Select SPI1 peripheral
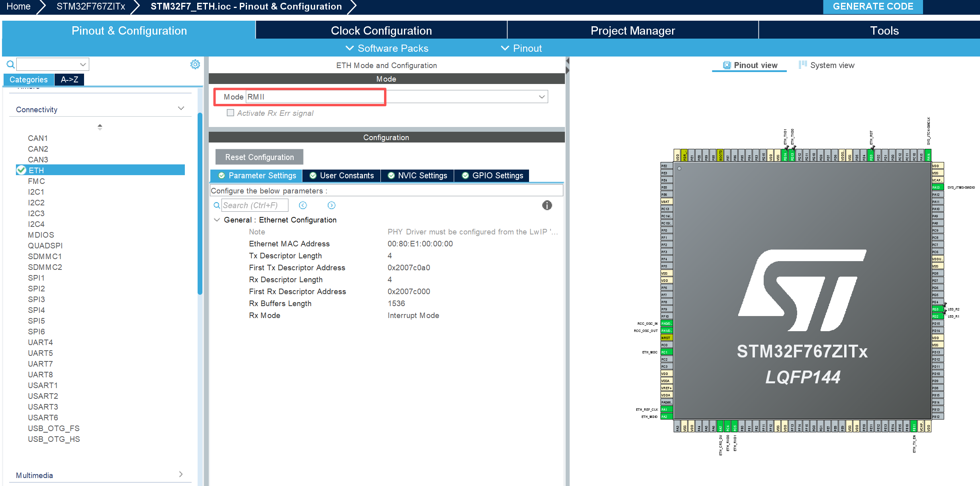This screenshot has height=486, width=980. [36, 278]
